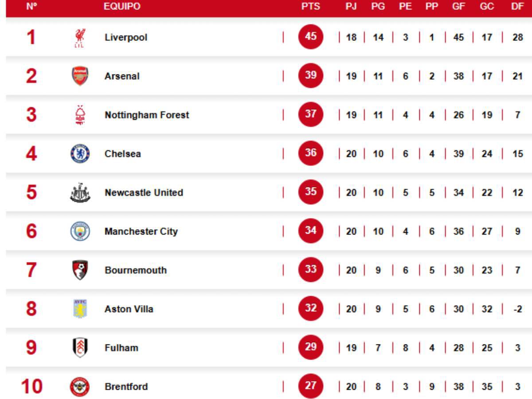Open the Newcastle United crest
Screen dimensions: 532x399
[80, 193]
